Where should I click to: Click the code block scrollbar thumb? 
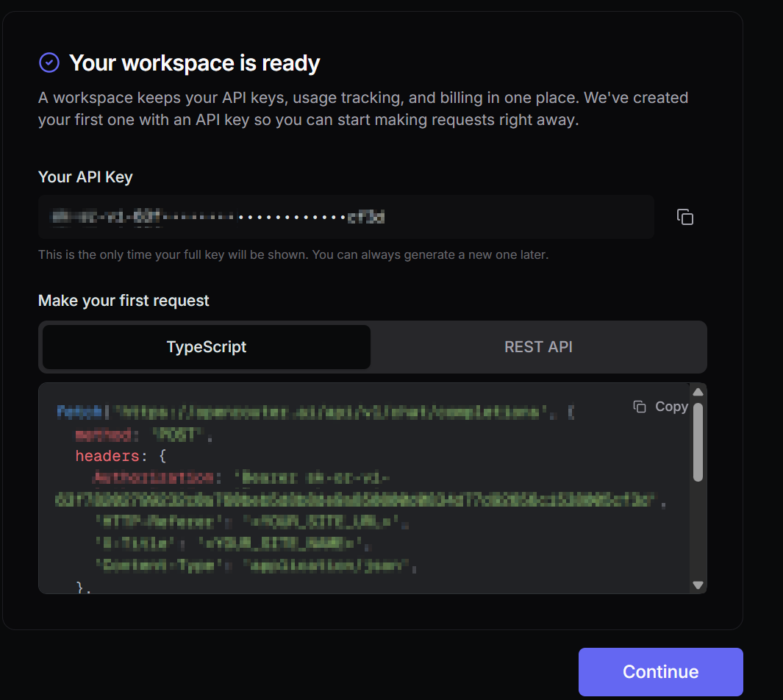click(698, 443)
